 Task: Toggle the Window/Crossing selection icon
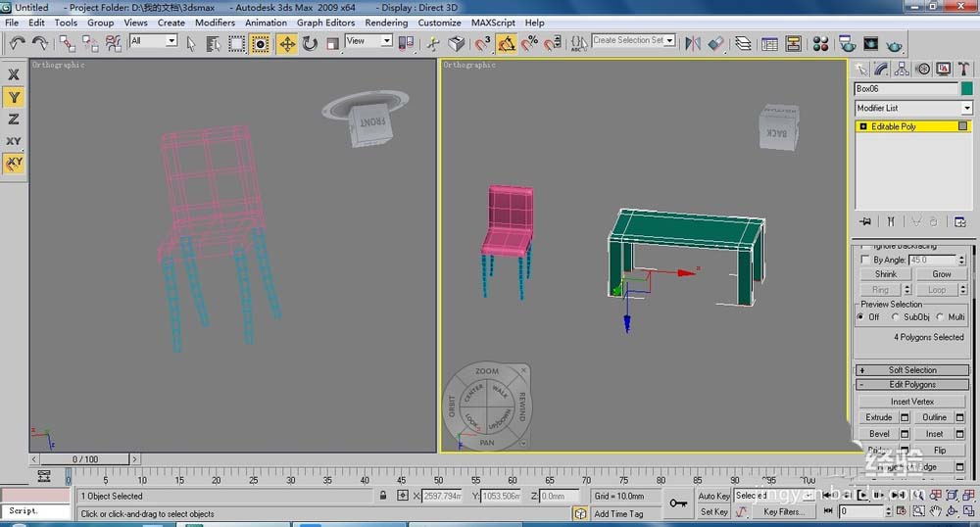pos(260,43)
